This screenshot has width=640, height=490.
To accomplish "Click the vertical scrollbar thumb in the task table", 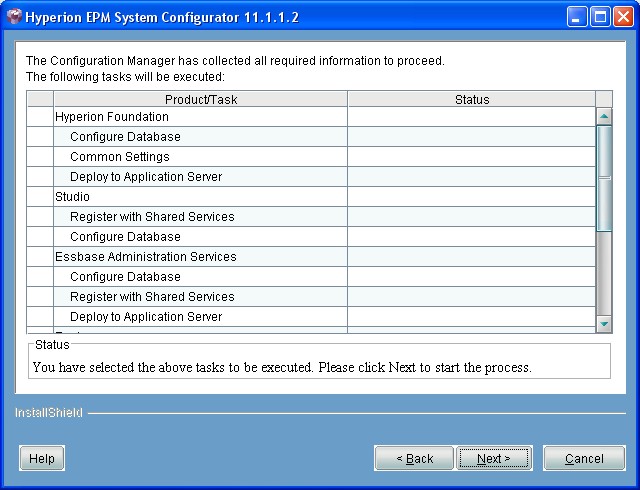I will pos(604,178).
